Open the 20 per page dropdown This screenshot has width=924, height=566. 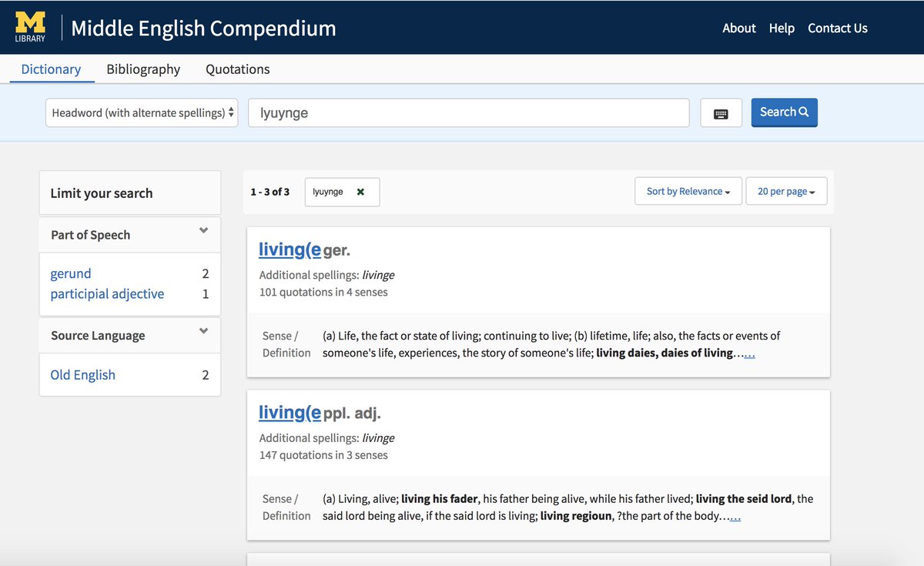point(786,191)
